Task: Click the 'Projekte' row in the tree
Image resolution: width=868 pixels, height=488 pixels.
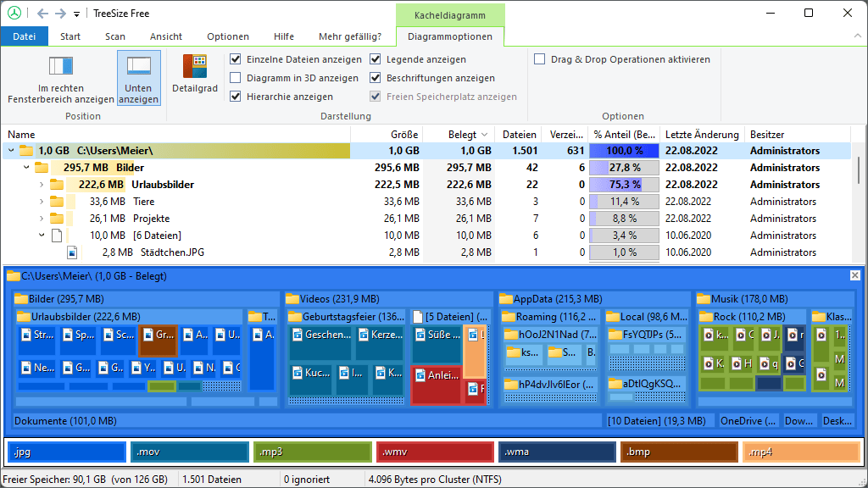Action: pos(426,219)
